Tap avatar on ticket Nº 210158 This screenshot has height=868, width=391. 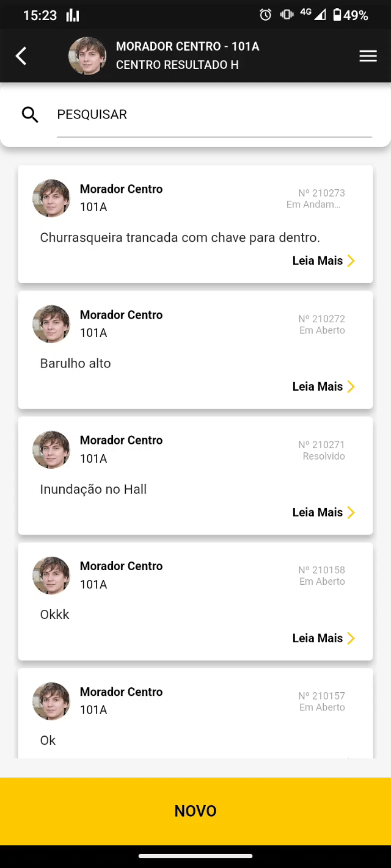[x=51, y=576]
